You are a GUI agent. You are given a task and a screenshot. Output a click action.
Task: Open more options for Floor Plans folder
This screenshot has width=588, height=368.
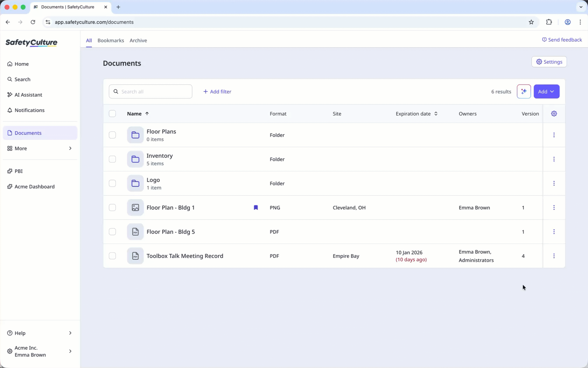[554, 135]
